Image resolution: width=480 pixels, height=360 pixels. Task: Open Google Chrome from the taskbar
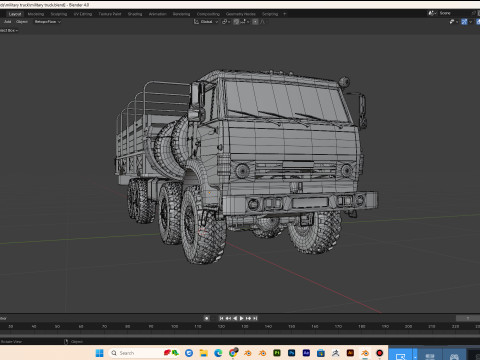pyautogui.click(x=233, y=353)
